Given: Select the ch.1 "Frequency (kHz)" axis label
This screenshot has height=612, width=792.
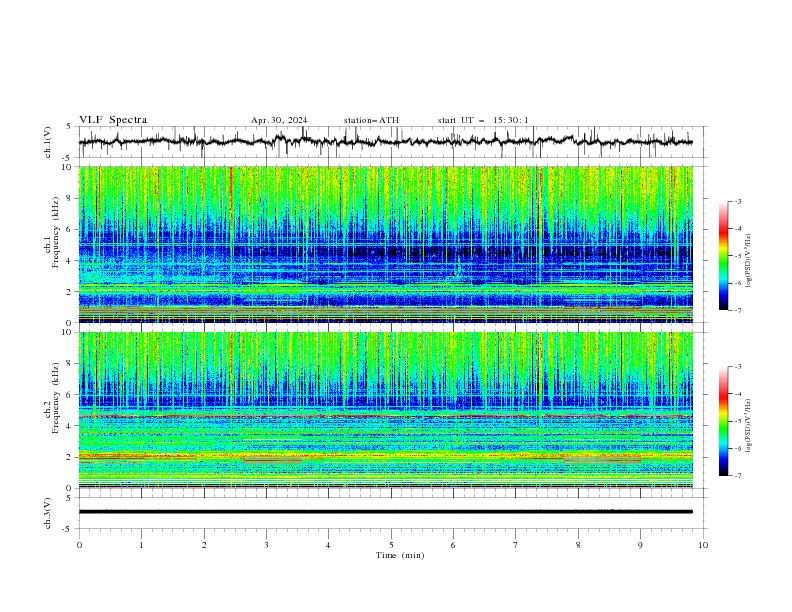Looking at the screenshot, I should [x=56, y=232].
